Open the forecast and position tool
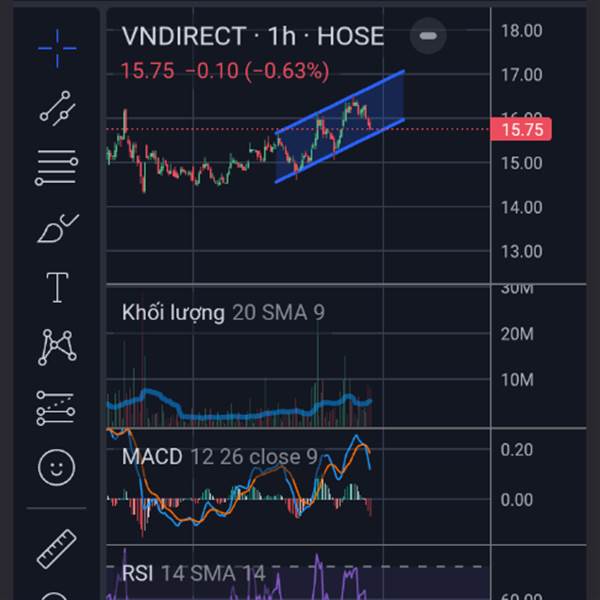The image size is (600, 600). pyautogui.click(x=56, y=408)
